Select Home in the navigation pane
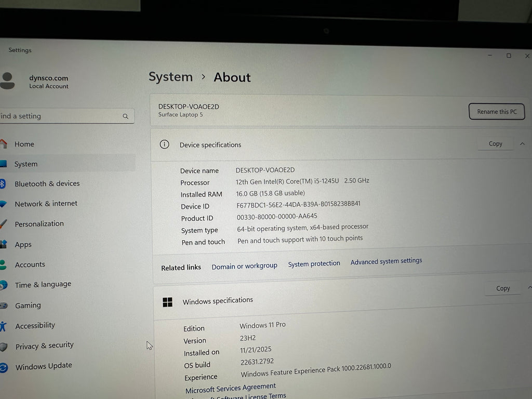The width and height of the screenshot is (532, 399). tap(24, 144)
